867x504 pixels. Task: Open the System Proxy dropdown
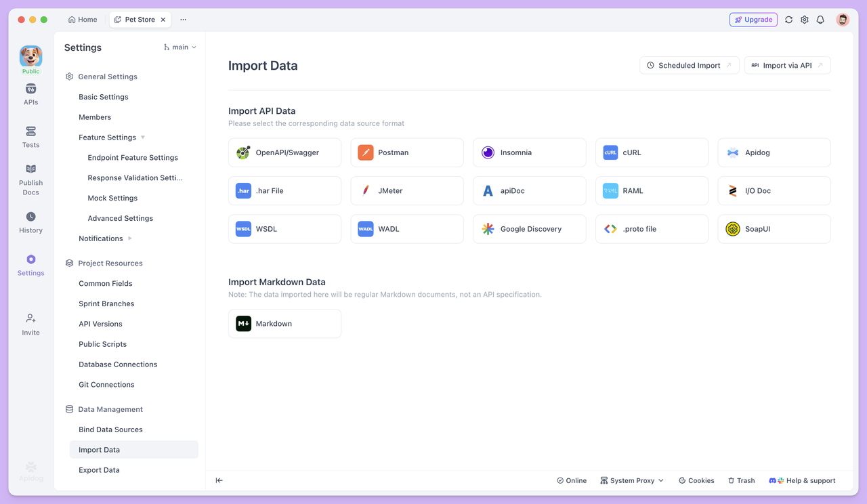click(x=631, y=480)
